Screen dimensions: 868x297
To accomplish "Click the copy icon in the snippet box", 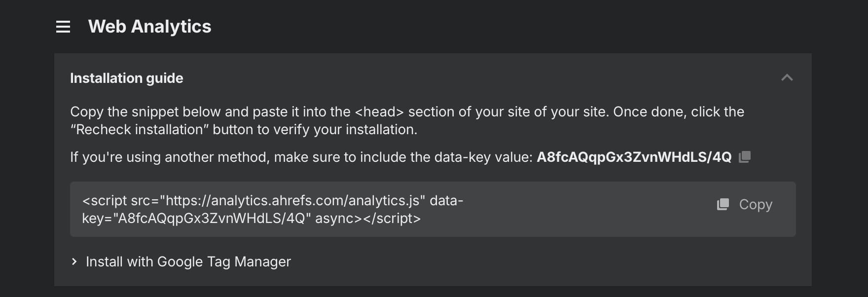I will point(723,204).
